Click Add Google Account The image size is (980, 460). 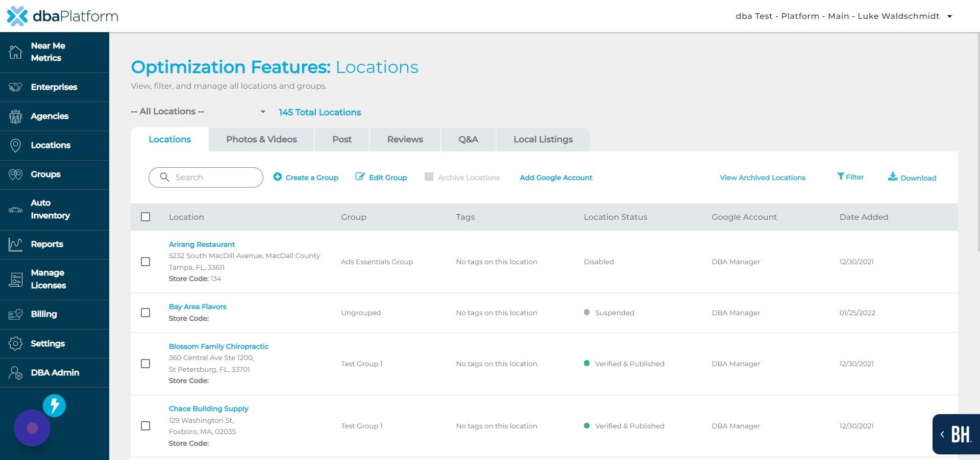[556, 177]
